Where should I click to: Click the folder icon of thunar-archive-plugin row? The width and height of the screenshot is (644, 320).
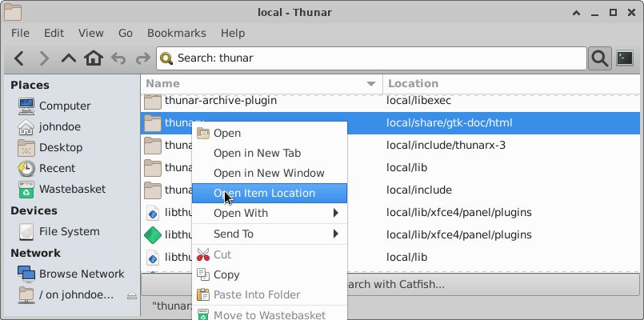[x=153, y=101]
